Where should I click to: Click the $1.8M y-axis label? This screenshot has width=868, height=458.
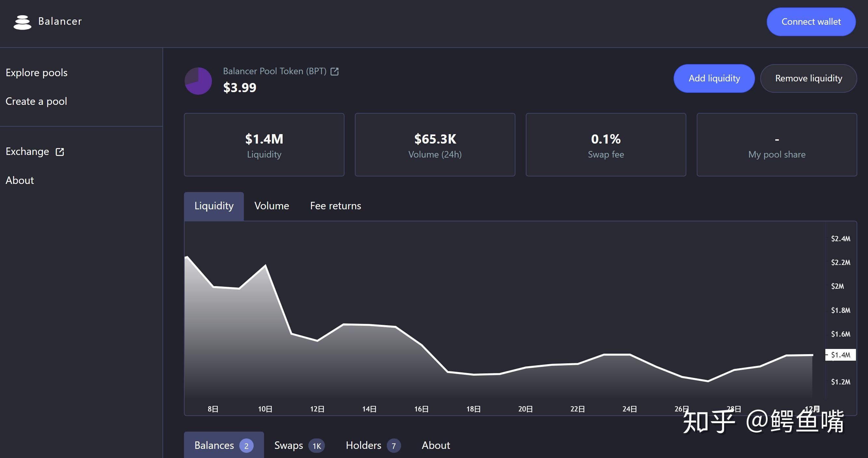click(x=840, y=310)
